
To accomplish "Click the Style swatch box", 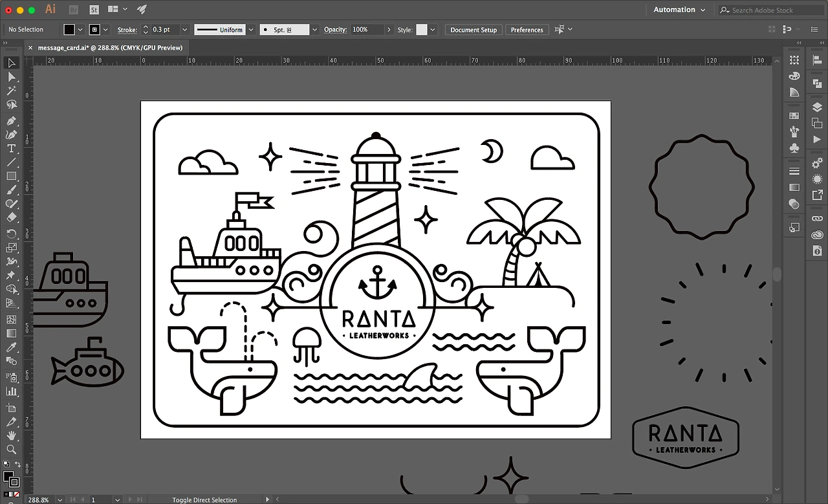I will (422, 30).
